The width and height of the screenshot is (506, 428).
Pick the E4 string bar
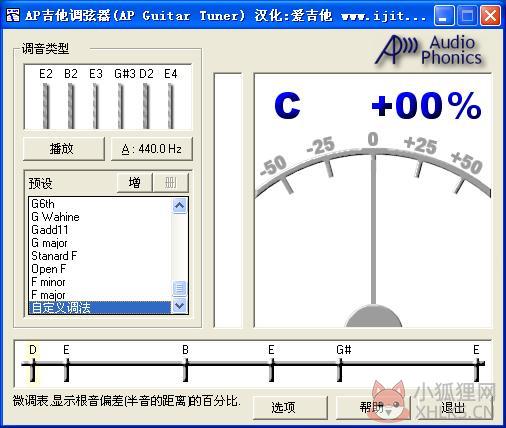171,106
